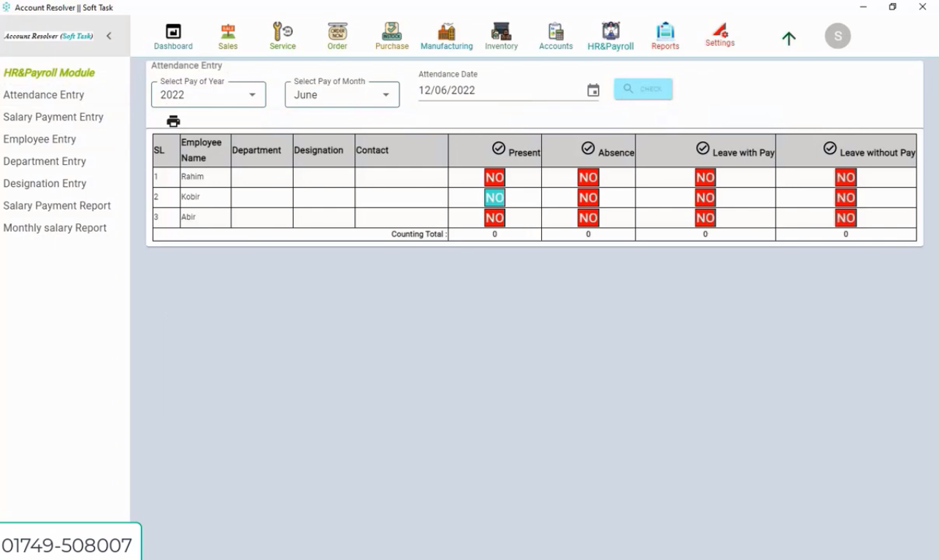939x560 pixels.
Task: Open the Settings module
Action: click(x=719, y=35)
